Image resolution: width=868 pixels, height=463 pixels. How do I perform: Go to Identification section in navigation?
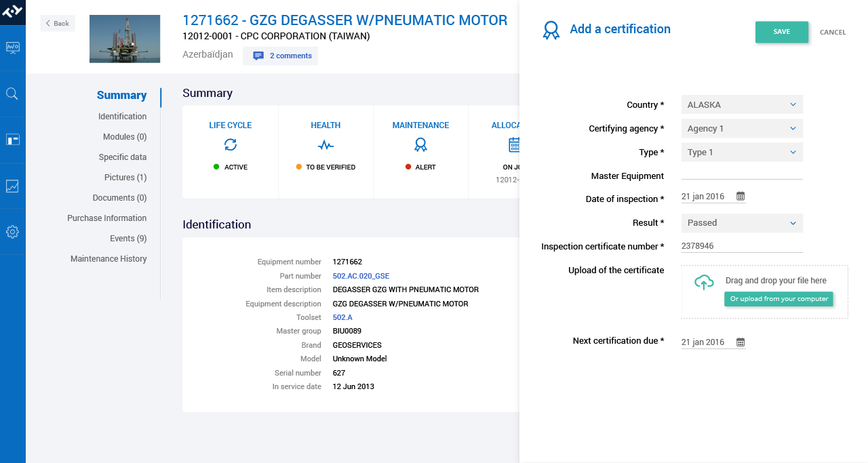tap(122, 117)
